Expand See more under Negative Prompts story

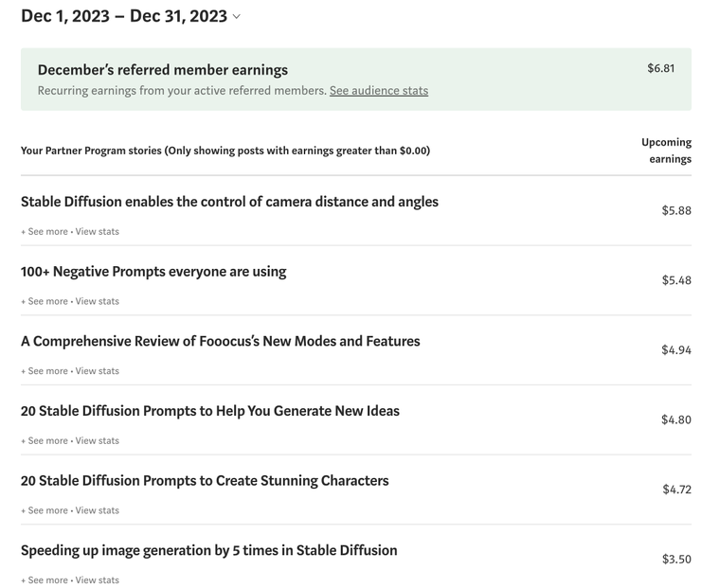pyautogui.click(x=45, y=301)
